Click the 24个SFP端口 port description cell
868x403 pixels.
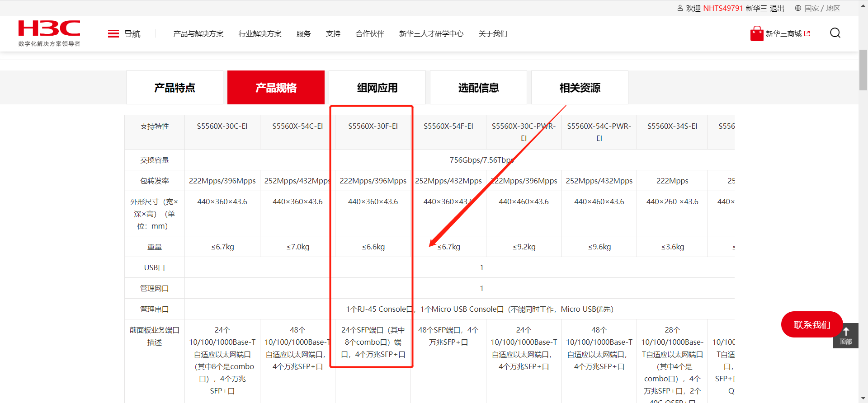(373, 342)
